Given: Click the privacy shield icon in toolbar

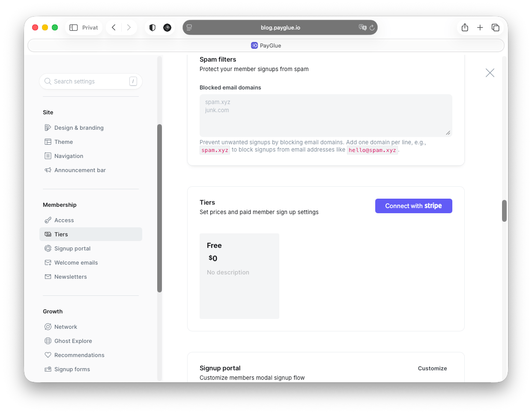Looking at the screenshot, I should (x=152, y=27).
